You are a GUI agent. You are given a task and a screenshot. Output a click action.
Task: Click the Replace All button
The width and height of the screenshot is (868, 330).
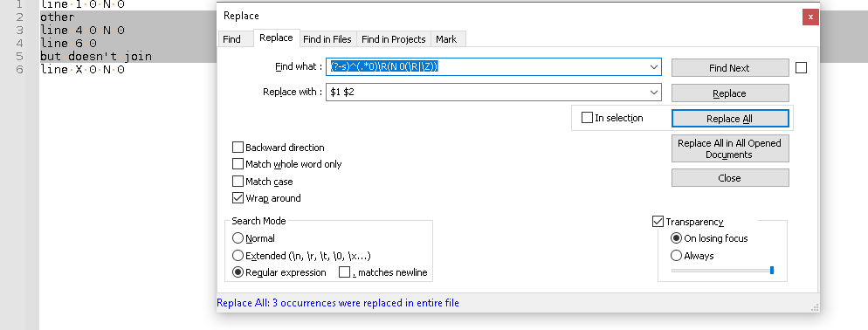[x=730, y=119]
